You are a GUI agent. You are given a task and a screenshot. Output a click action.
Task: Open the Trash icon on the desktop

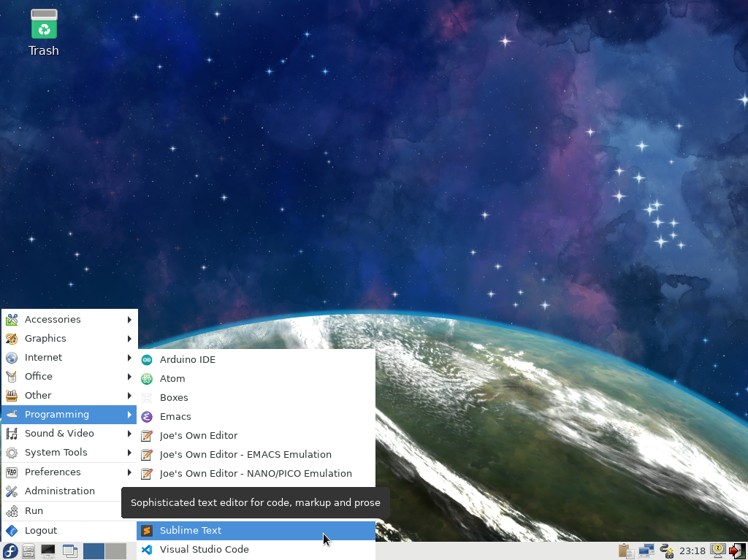44,32
